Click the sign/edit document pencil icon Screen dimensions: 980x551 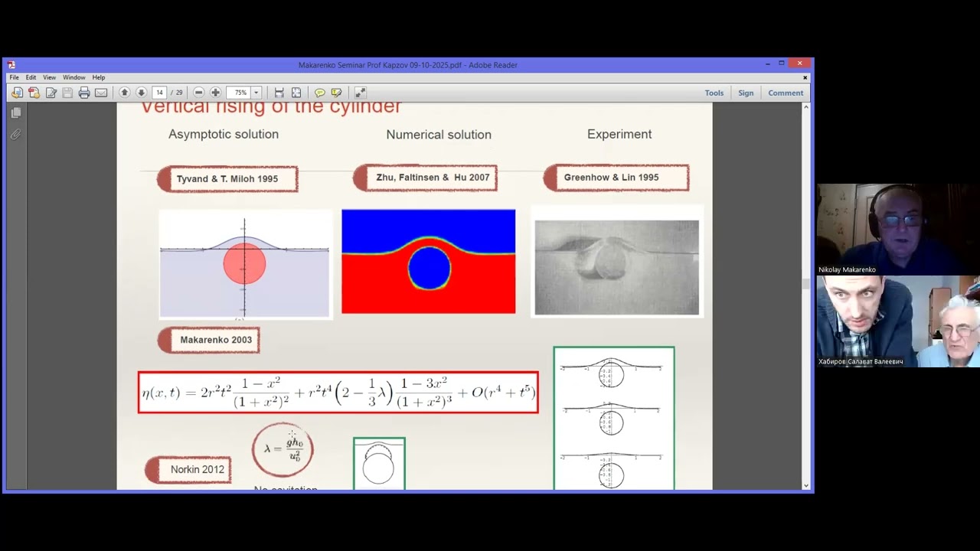51,93
